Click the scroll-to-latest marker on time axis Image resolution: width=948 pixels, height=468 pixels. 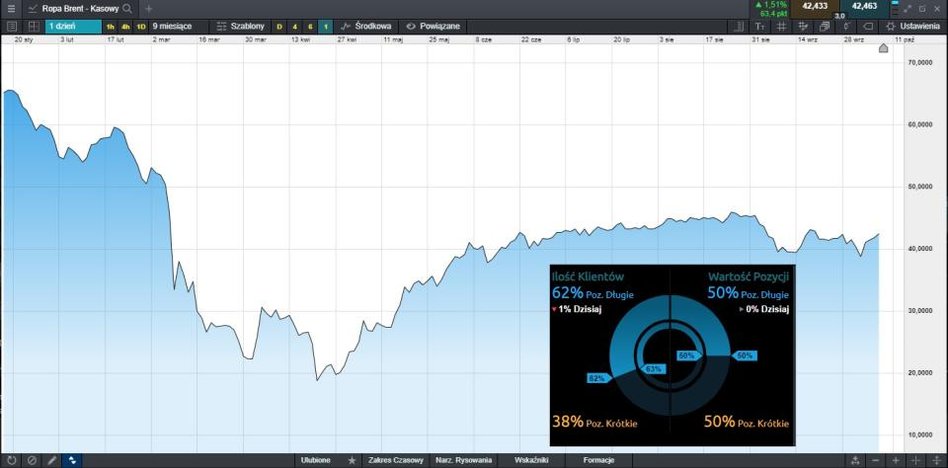point(882,48)
